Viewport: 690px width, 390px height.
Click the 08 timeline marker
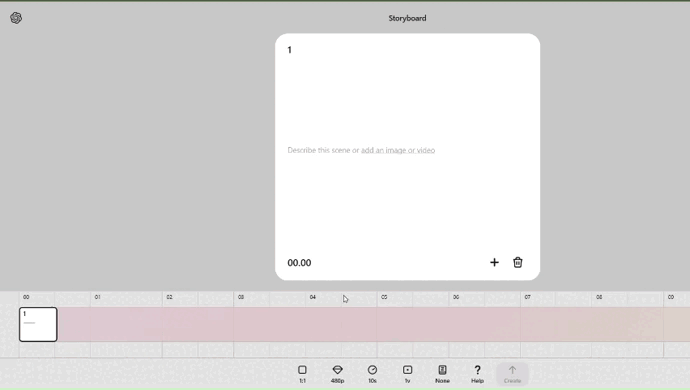click(x=599, y=297)
